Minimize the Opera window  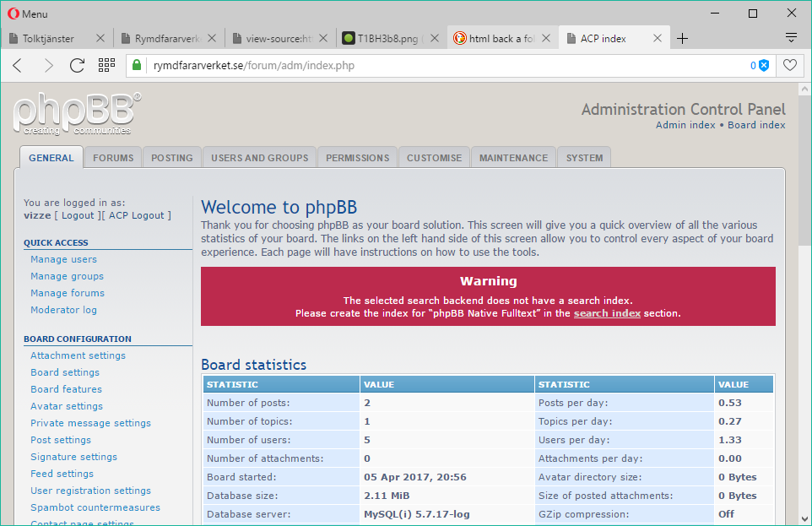point(715,14)
